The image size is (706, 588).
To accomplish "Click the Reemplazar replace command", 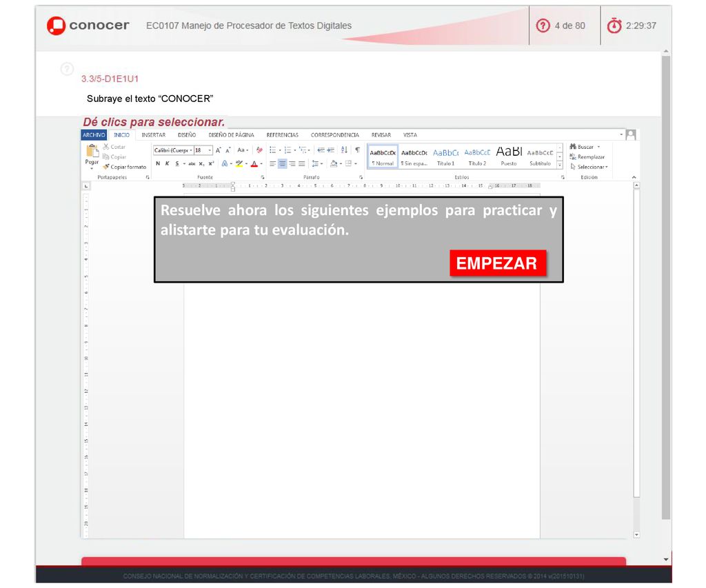I will [x=587, y=156].
